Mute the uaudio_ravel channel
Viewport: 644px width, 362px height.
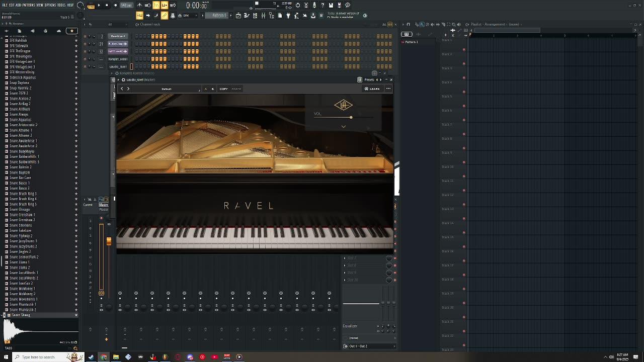point(85,66)
